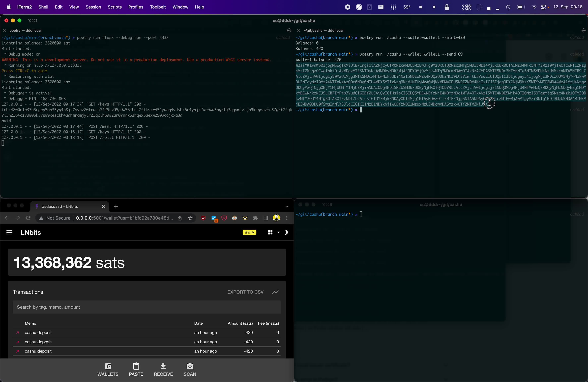Open the terminal pane options menu at top right
588x382 pixels.
(x=584, y=30)
